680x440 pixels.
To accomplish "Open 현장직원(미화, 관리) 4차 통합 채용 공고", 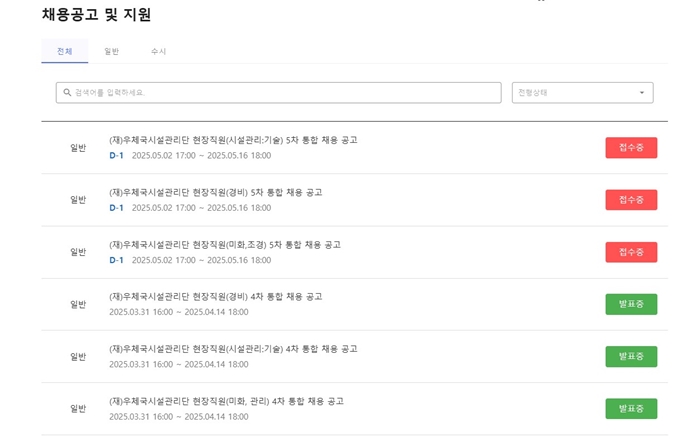I will coord(226,401).
